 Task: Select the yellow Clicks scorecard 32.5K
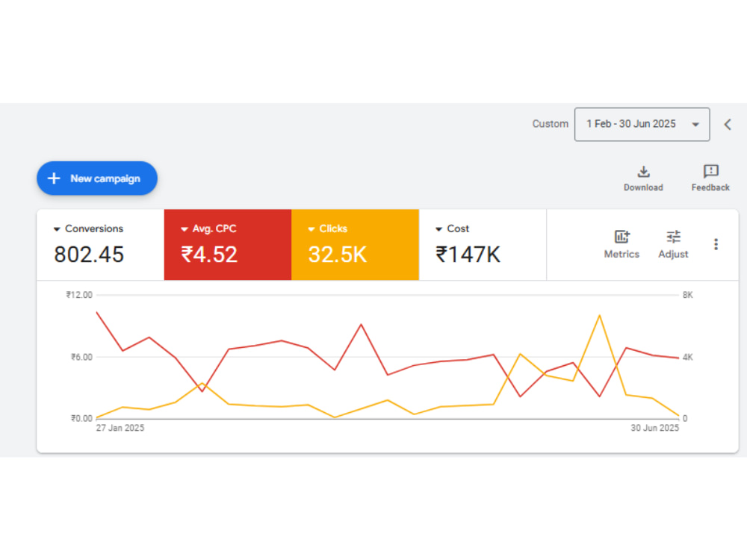(x=356, y=245)
